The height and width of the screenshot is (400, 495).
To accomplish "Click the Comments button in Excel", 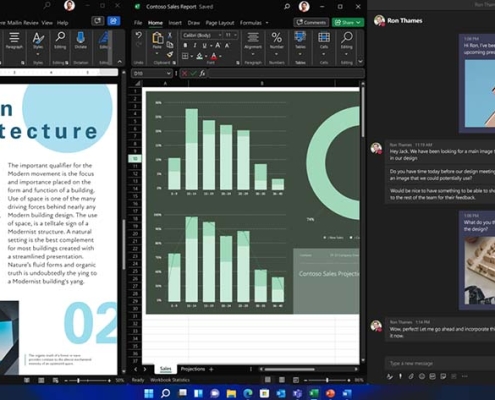I will pos(311,22).
